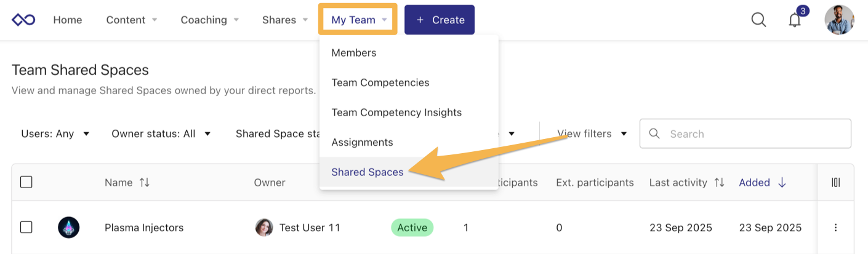Click the Plasma Injectors space icon
This screenshot has width=868, height=254.
(68, 228)
